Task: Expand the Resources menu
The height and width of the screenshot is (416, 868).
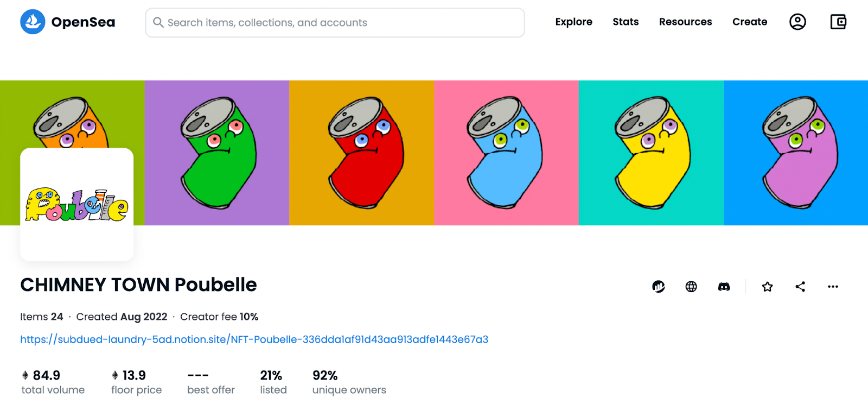Action: [685, 22]
